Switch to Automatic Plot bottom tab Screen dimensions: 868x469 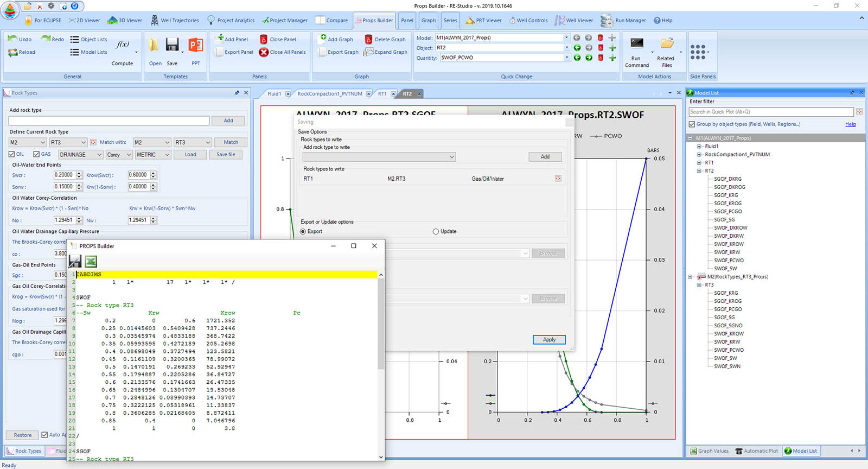(x=756, y=451)
